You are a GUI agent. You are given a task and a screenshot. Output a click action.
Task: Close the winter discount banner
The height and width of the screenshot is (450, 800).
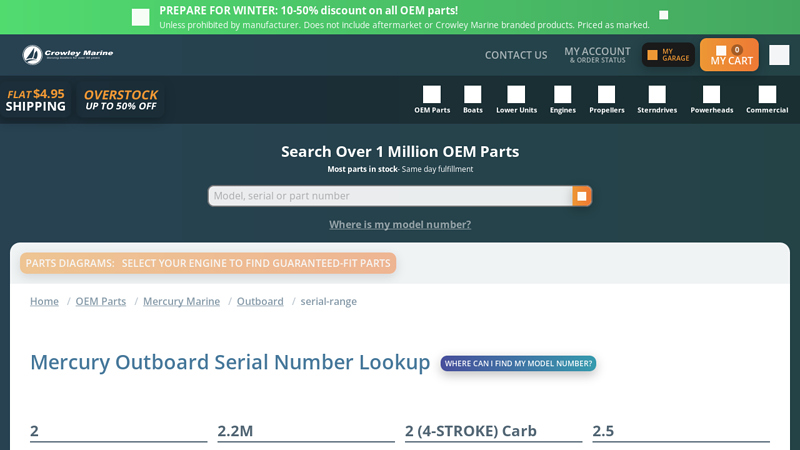click(663, 15)
